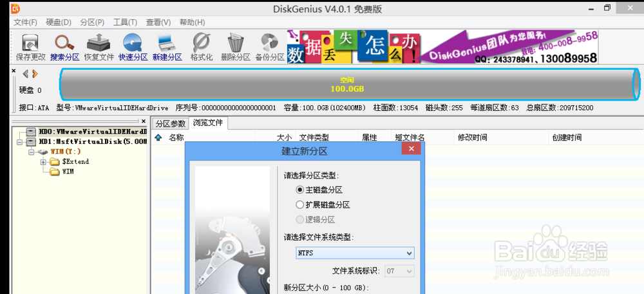The image size is (644, 294).
Task: Select Extended partition (扩展磁盘分区) radio button
Action: 299,204
